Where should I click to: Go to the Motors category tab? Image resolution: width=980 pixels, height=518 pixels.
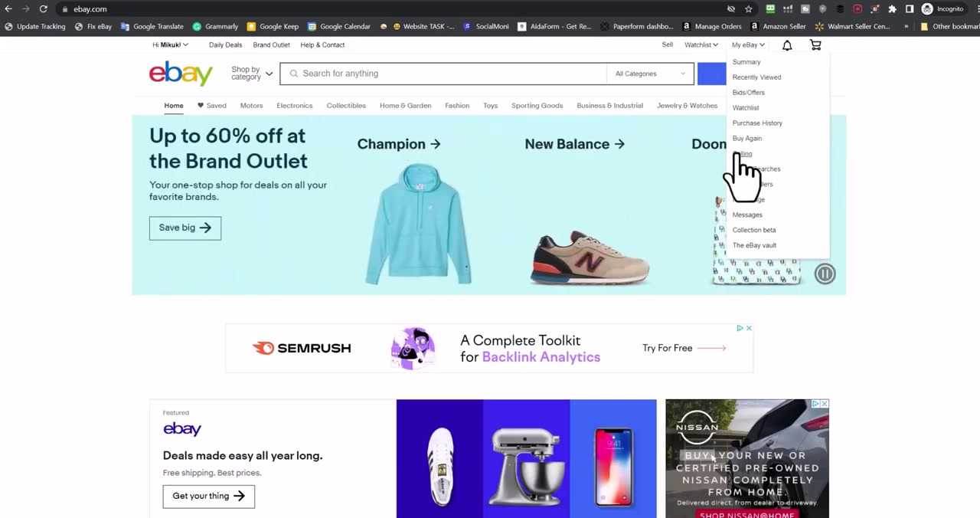251,106
